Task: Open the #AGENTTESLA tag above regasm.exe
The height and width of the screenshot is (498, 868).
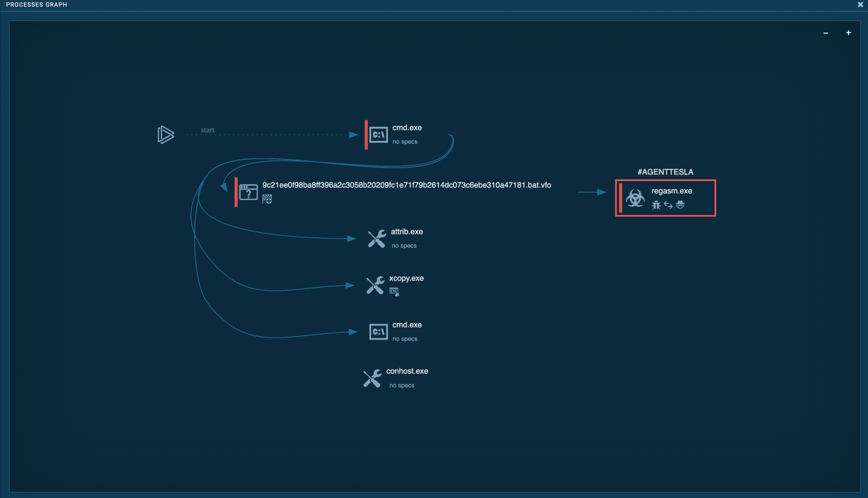Action: pos(666,172)
